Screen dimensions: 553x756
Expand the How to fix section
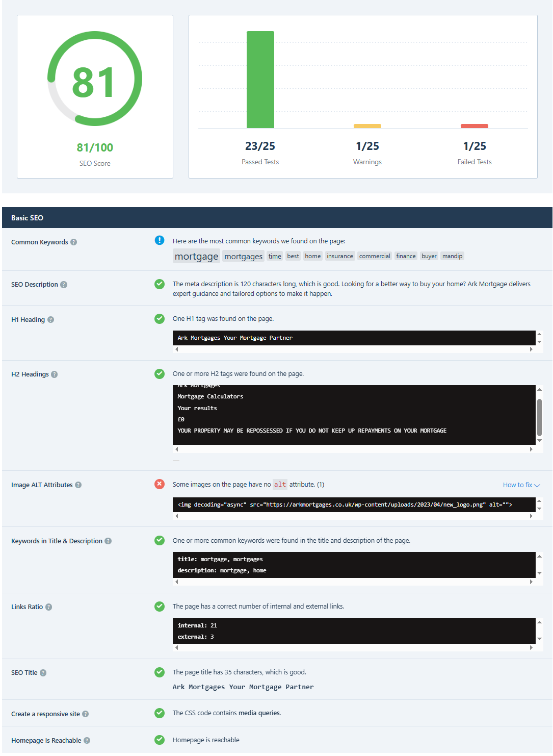(521, 485)
